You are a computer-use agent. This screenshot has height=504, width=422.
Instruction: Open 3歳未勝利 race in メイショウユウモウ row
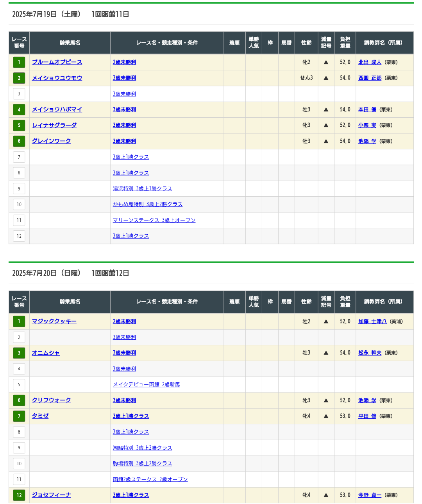[x=124, y=78]
